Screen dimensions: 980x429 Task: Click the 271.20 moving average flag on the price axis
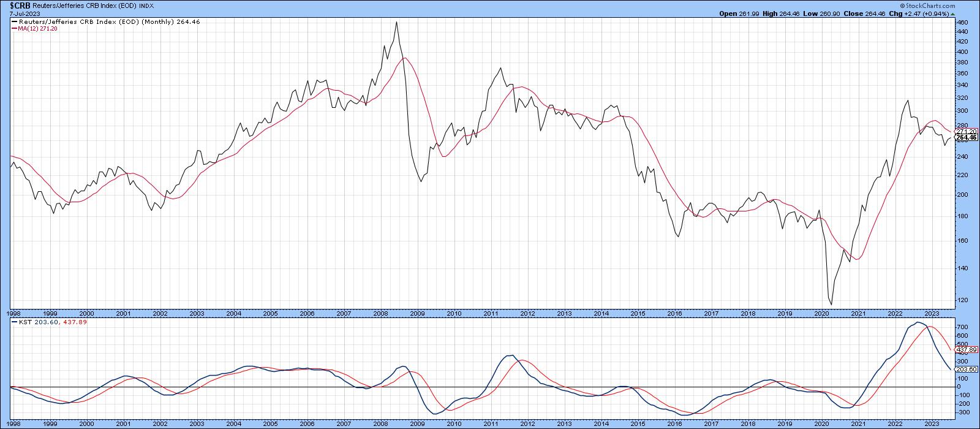click(965, 132)
